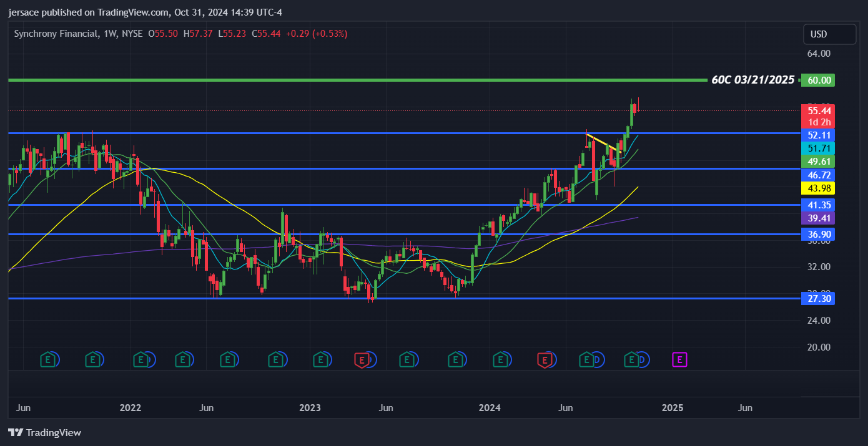Click the 64.00 tick on price axis
The image size is (868, 446).
click(819, 54)
